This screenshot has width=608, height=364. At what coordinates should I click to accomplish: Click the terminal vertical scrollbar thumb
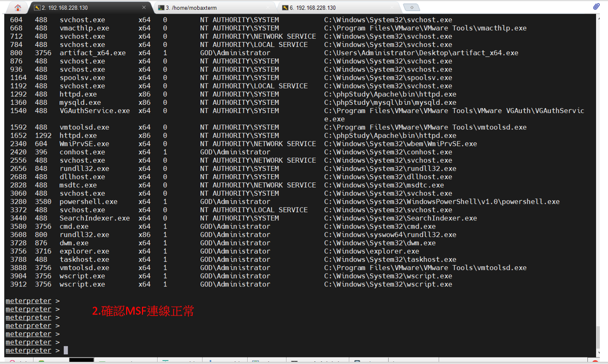pos(598,337)
